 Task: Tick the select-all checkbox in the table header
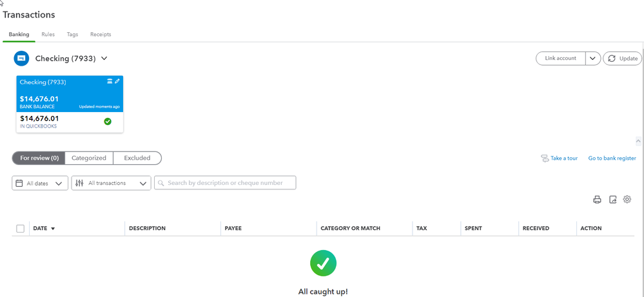coord(21,228)
